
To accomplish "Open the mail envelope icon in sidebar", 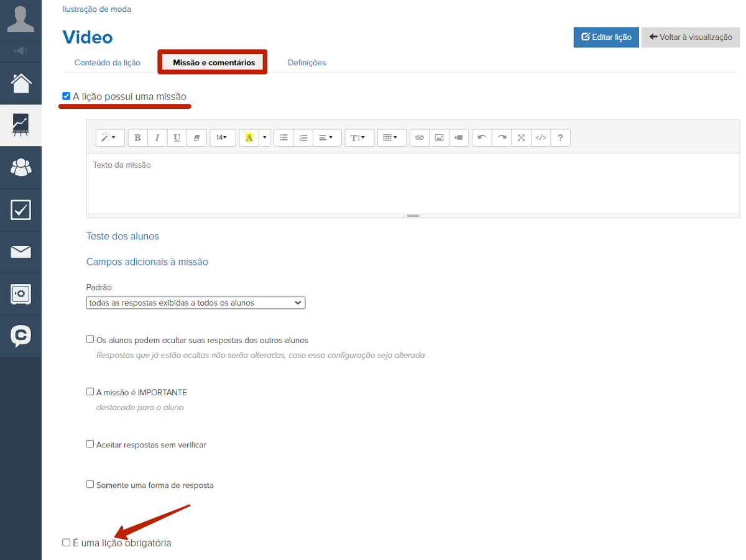I will pyautogui.click(x=21, y=252).
